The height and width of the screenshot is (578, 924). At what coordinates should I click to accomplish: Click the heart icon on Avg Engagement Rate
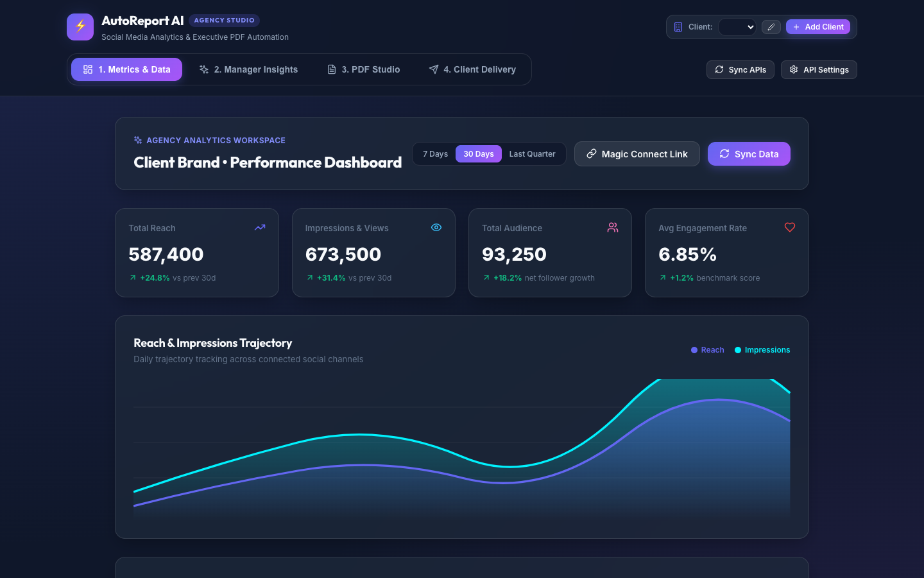pos(790,227)
